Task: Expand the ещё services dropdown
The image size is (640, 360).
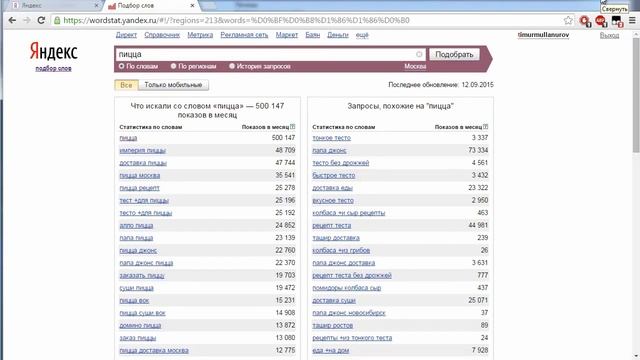Action: pos(362,35)
